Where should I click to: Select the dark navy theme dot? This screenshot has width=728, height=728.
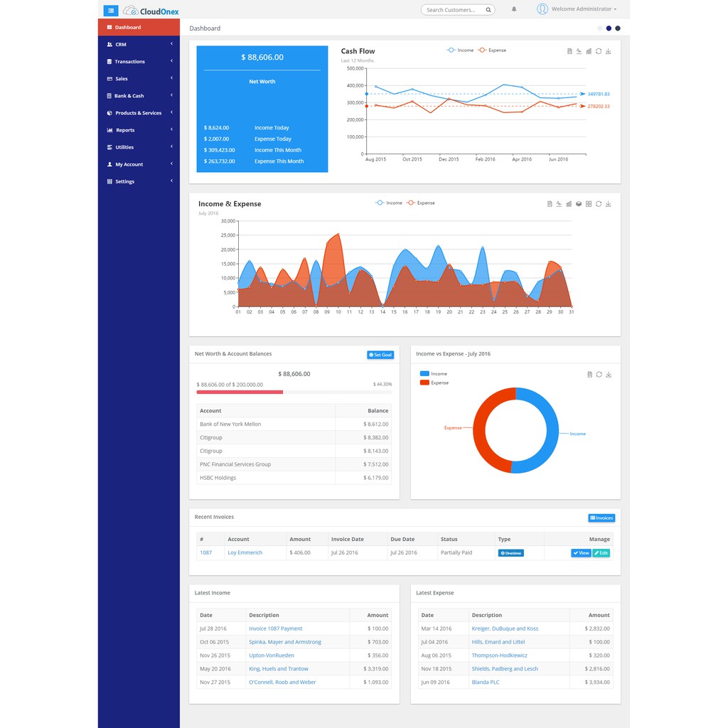[618, 28]
